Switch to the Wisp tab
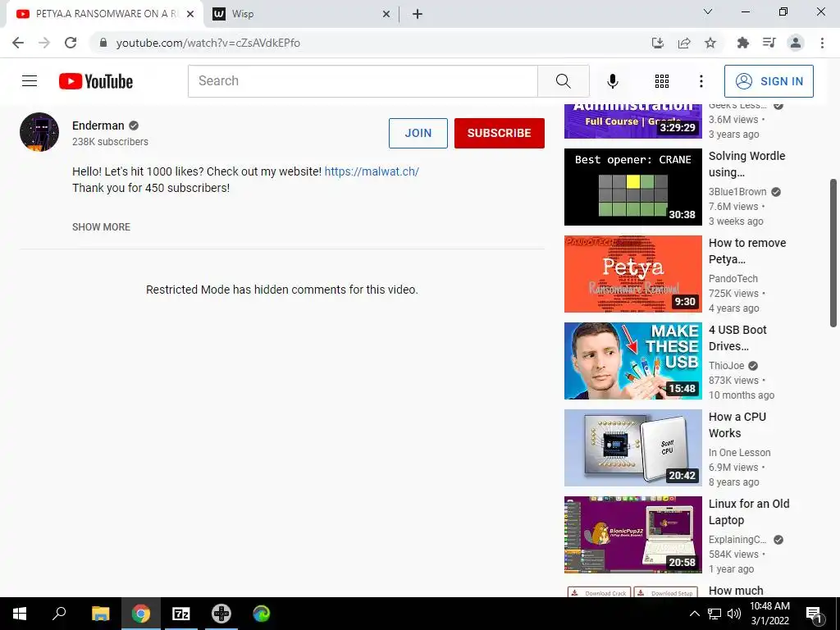 (301, 14)
